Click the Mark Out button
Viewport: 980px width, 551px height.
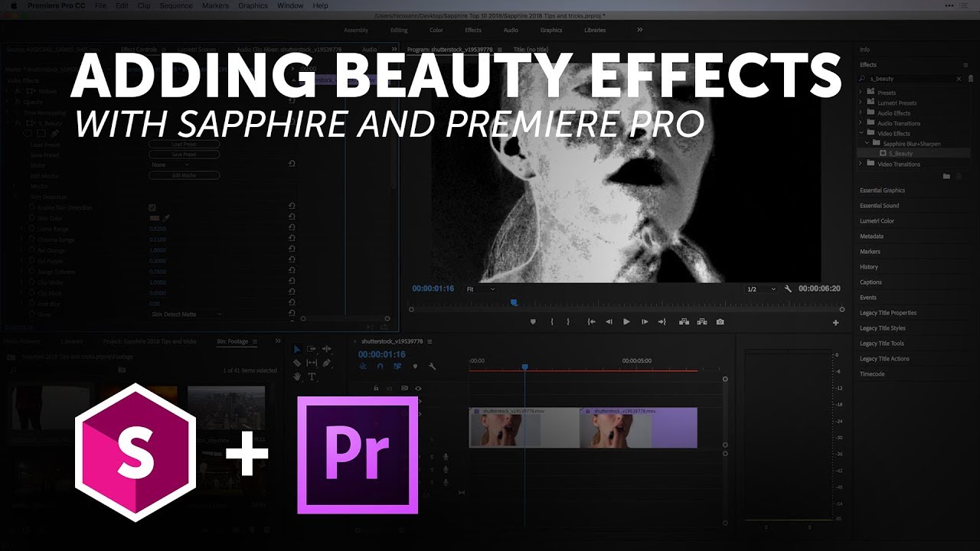click(x=568, y=322)
